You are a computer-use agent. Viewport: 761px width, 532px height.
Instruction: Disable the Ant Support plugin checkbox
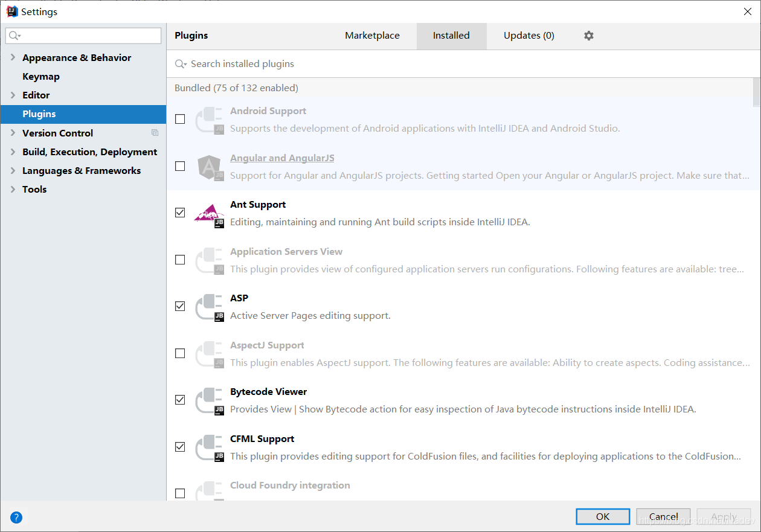pyautogui.click(x=180, y=213)
